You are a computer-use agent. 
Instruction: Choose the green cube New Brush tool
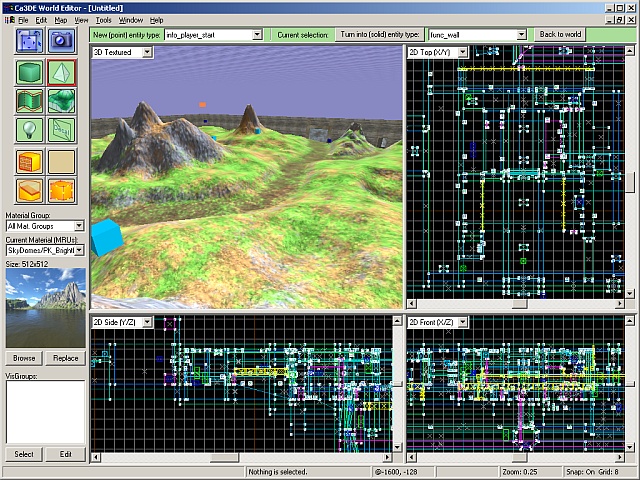coord(29,72)
